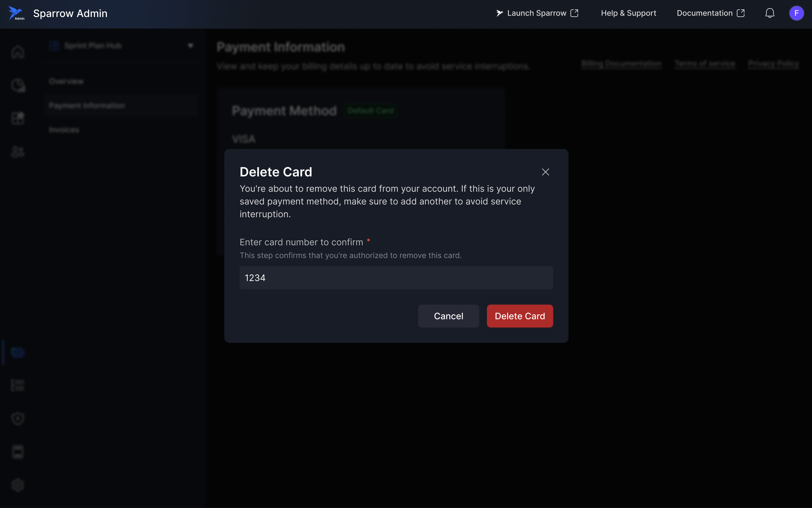Image resolution: width=812 pixels, height=508 pixels.
Task: Select Overview in side menu
Action: tap(66, 81)
